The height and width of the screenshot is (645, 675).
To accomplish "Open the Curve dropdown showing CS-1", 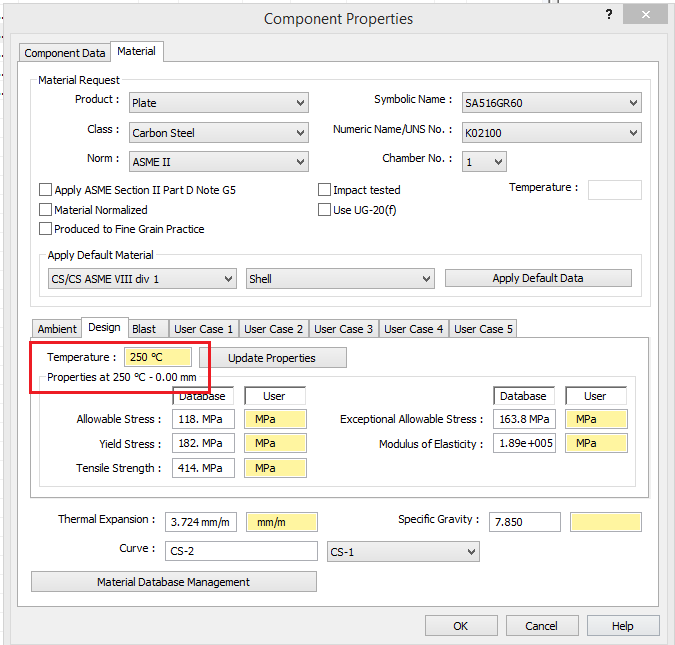I will pos(403,552).
